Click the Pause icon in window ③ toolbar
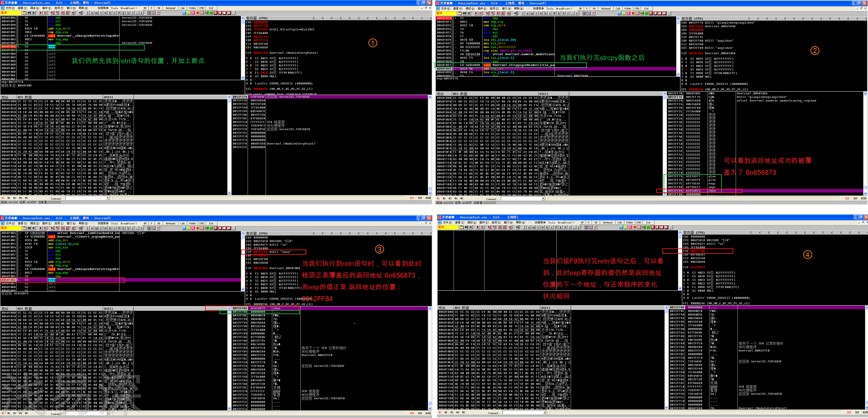This screenshot has width=868, height=418. coord(45,228)
